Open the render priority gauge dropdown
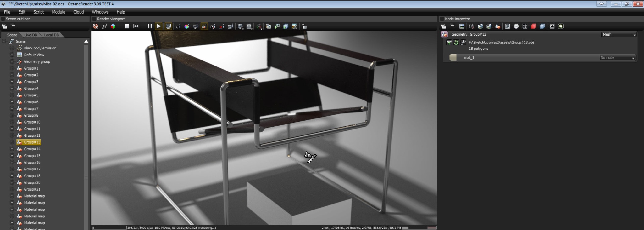Viewport: 644px width, 230px height. point(259,26)
